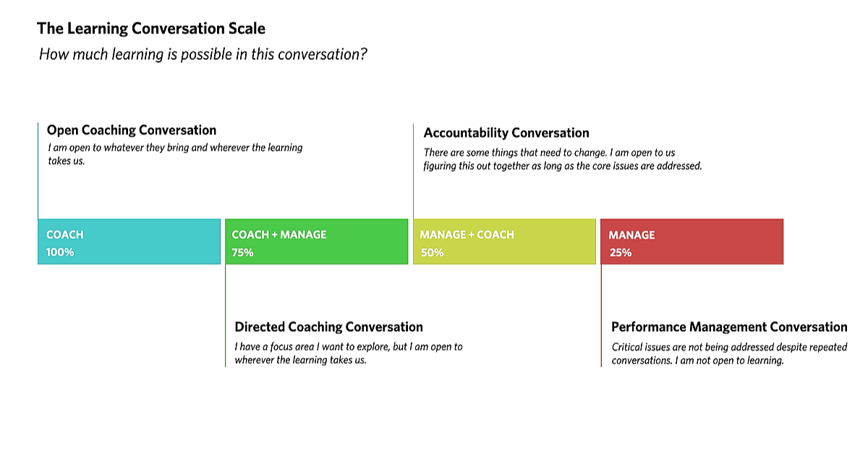
Task: Click the text 'I have a focus area I want to explore'
Action: click(314, 347)
